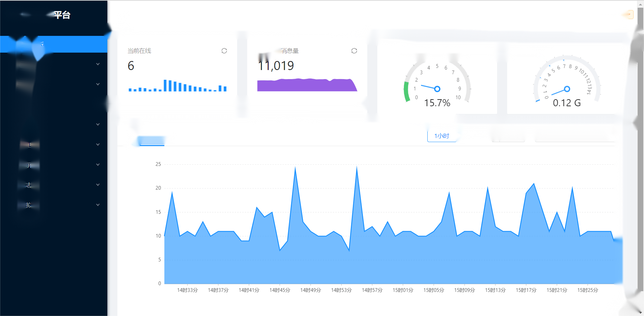Select the 1小时 time range button

pyautogui.click(x=441, y=136)
